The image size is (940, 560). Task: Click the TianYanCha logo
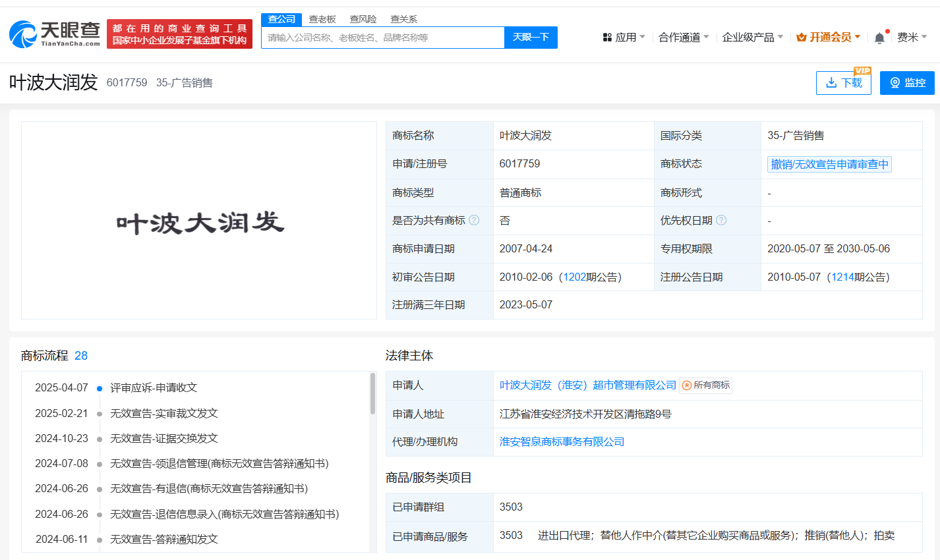55,34
